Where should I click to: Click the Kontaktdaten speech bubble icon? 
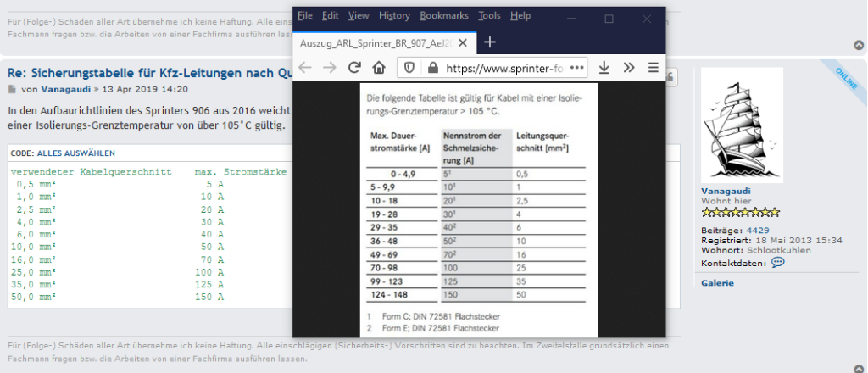[x=777, y=263]
